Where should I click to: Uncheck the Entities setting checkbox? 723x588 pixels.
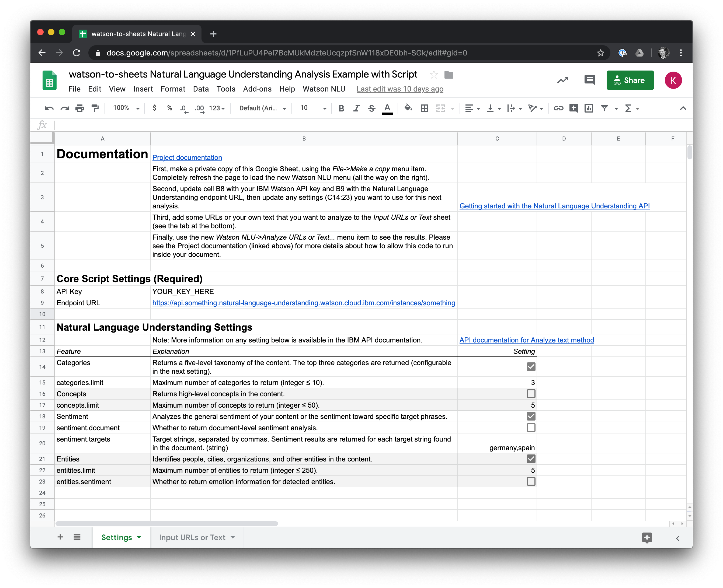point(531,459)
